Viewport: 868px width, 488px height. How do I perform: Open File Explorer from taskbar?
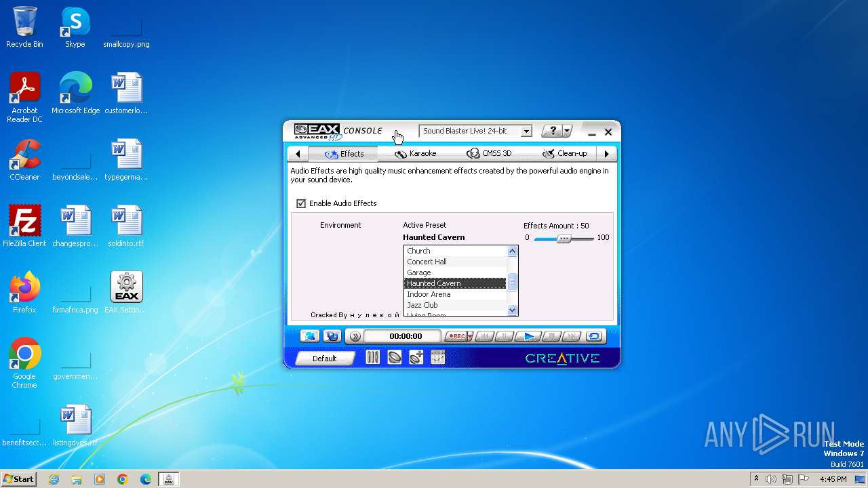point(77,479)
